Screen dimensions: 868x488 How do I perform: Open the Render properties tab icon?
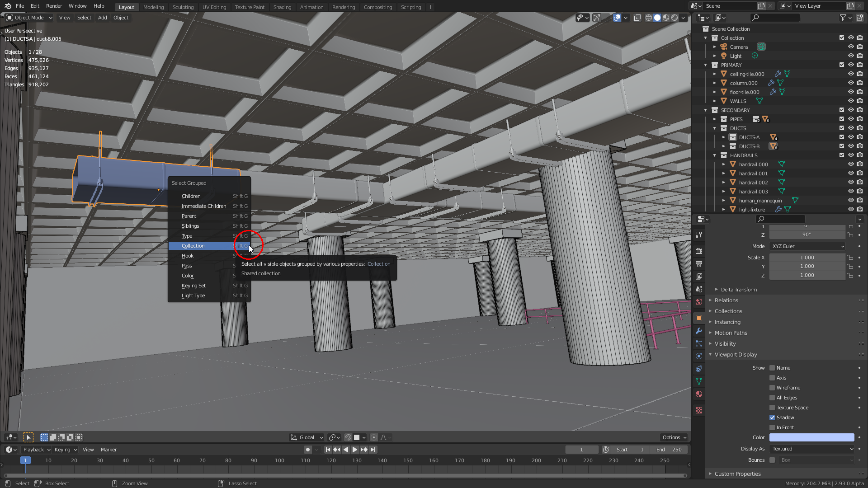[699, 251]
